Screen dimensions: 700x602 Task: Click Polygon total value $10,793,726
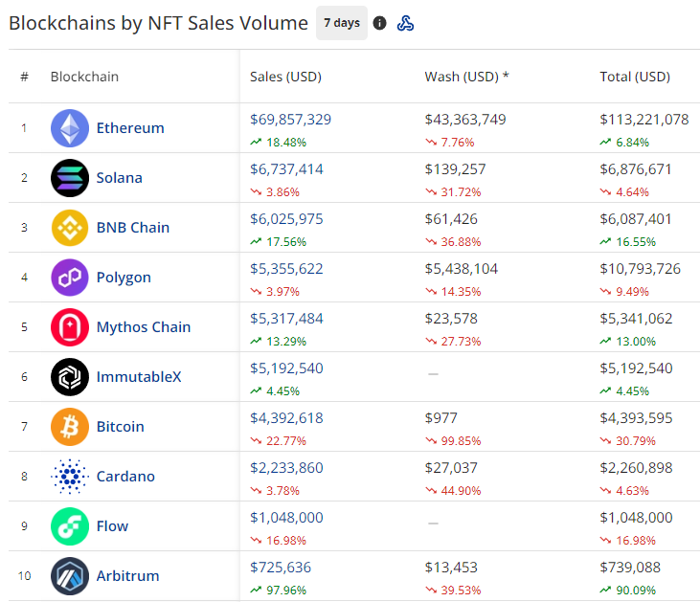[x=641, y=269]
